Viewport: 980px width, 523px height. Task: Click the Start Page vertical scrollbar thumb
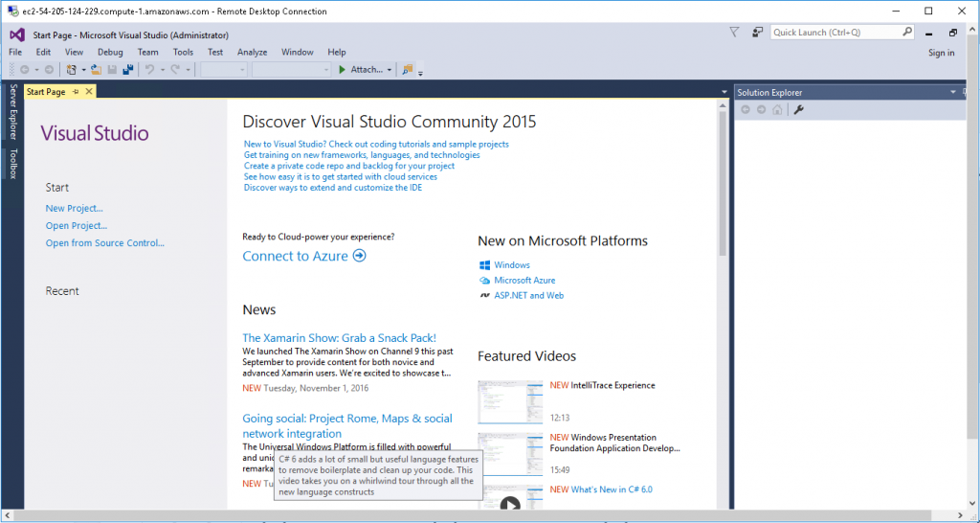pos(723,182)
